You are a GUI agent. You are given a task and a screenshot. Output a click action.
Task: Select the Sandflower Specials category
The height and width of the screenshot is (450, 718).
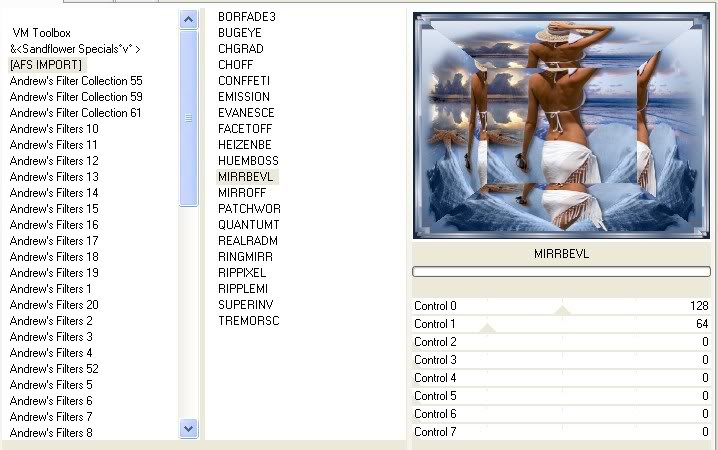pos(75,49)
